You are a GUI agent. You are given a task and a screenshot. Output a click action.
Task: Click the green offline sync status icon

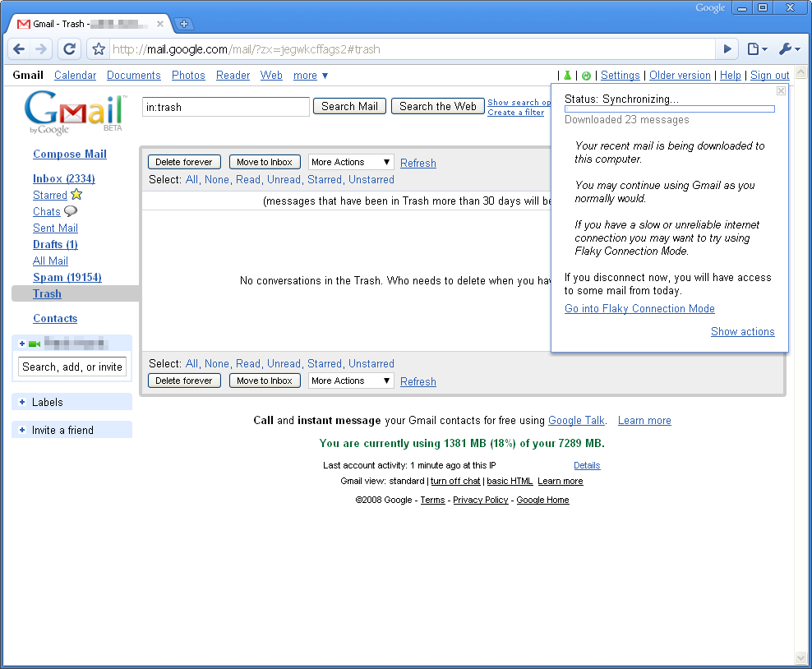[x=586, y=76]
